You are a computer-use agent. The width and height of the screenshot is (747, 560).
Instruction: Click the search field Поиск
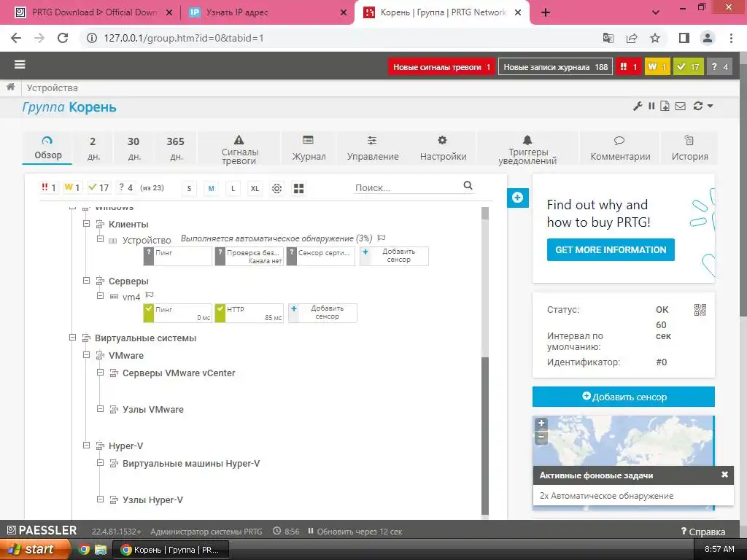coord(407,187)
